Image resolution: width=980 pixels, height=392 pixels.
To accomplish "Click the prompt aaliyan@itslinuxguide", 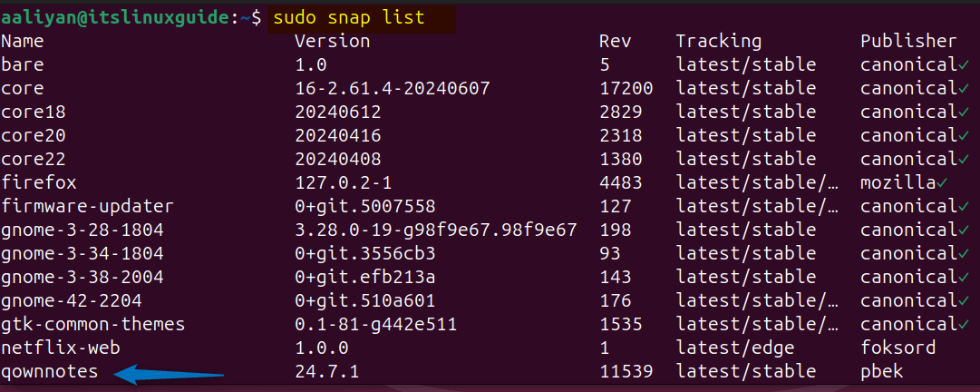I will (114, 18).
